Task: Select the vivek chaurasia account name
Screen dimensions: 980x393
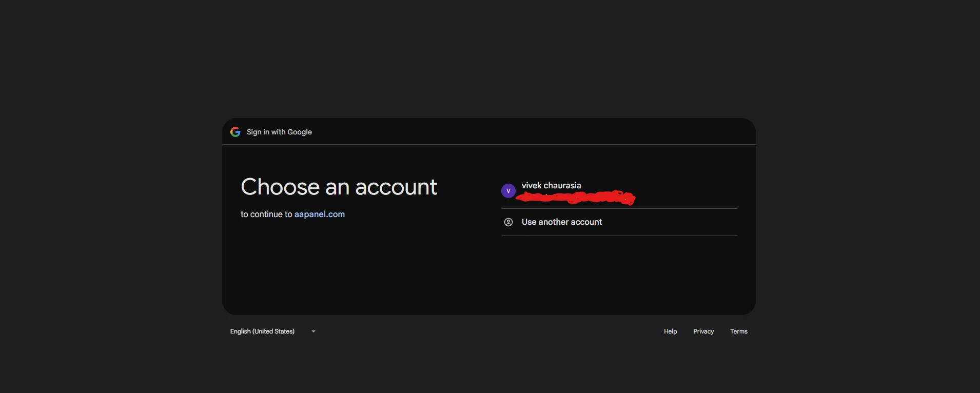Action: (551, 185)
